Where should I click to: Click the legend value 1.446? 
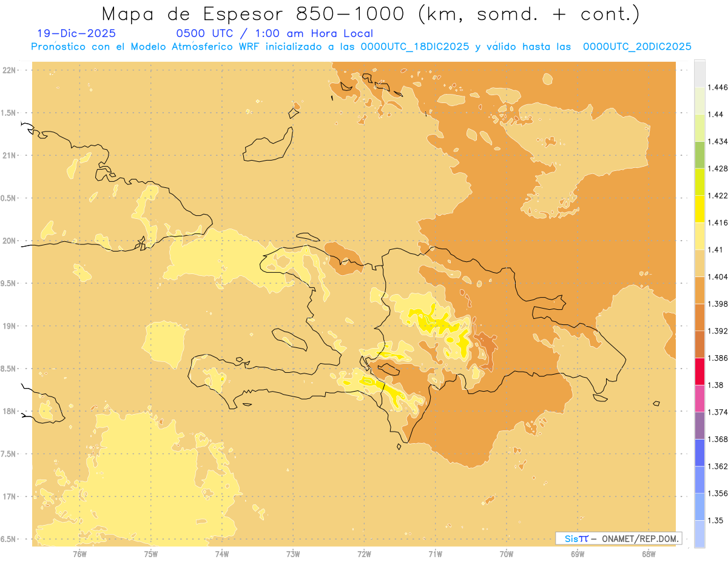point(718,88)
